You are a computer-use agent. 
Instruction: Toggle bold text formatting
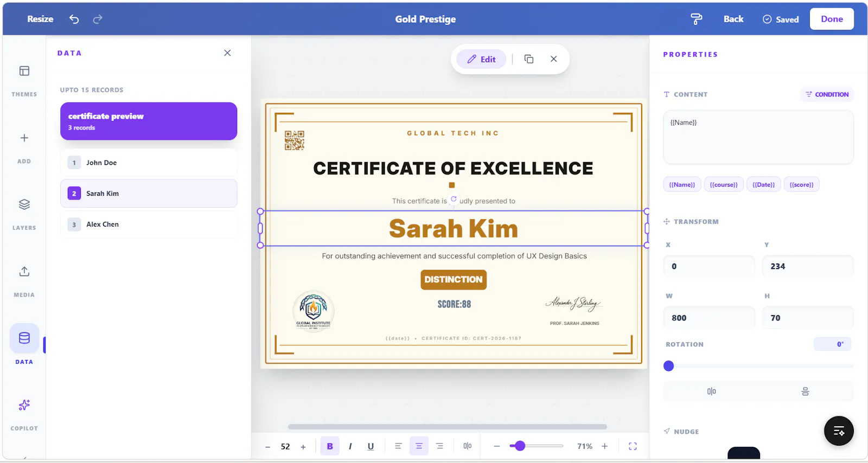(x=330, y=446)
